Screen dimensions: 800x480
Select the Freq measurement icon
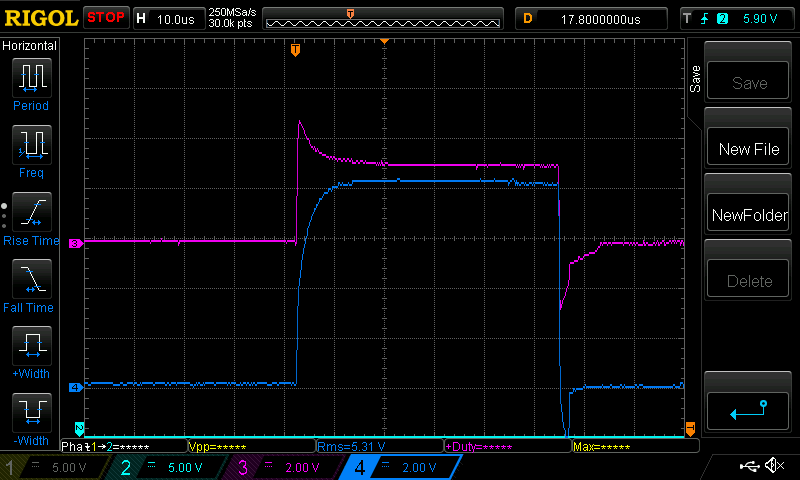point(31,145)
